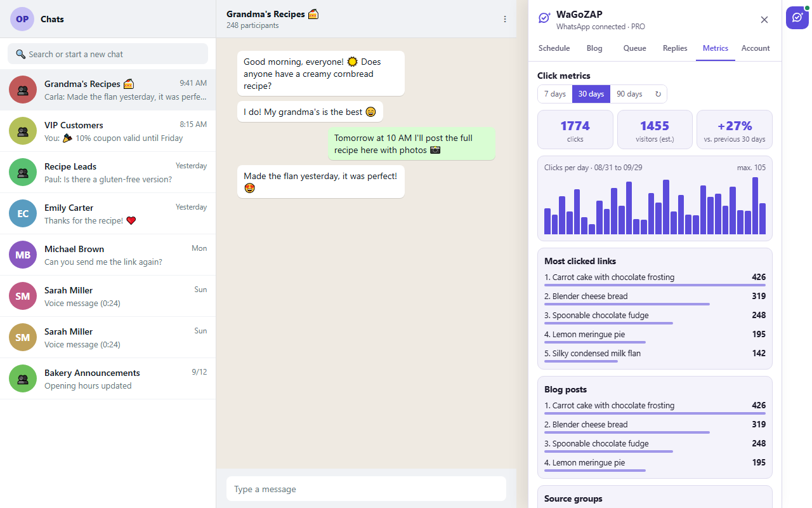Click the 'Good morning, everyone!' message
Viewport: 812px width, 508px height.
pyautogui.click(x=321, y=74)
